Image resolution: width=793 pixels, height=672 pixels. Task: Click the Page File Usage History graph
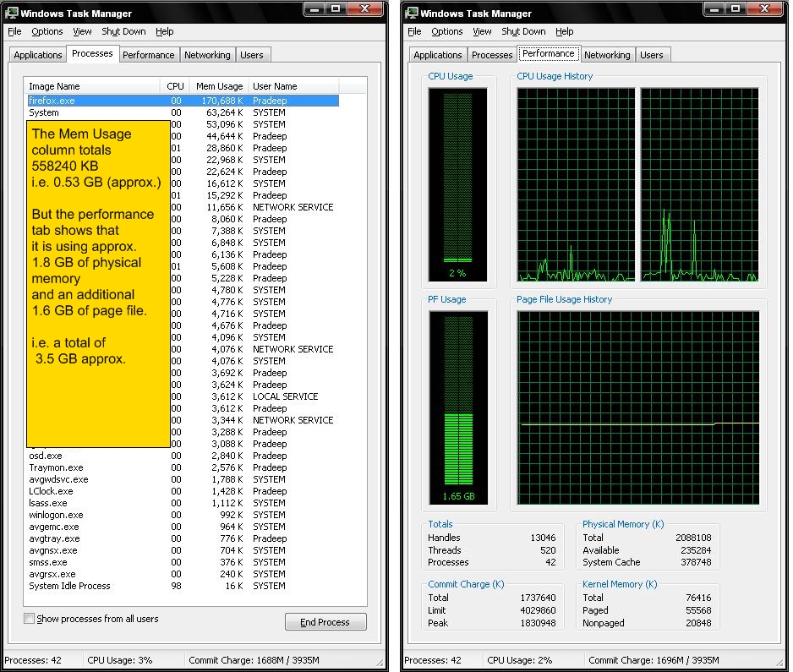coord(638,407)
